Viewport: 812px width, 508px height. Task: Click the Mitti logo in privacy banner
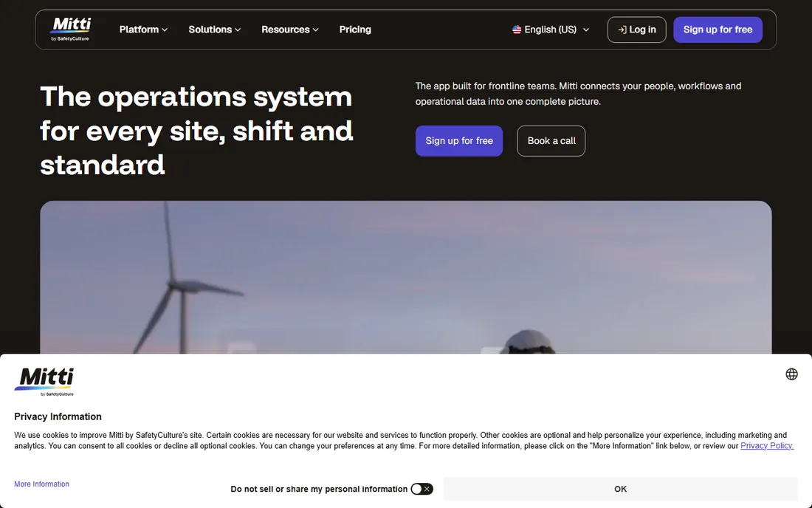[x=44, y=382]
